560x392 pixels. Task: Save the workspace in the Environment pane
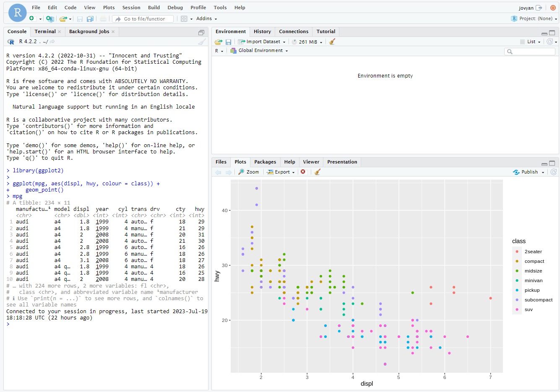coord(228,42)
